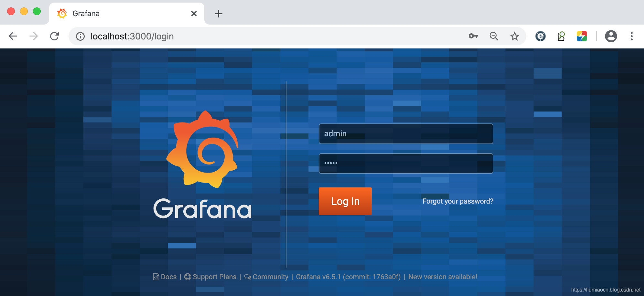Click the macOS green maximize window button
The image size is (644, 296).
(x=37, y=11)
